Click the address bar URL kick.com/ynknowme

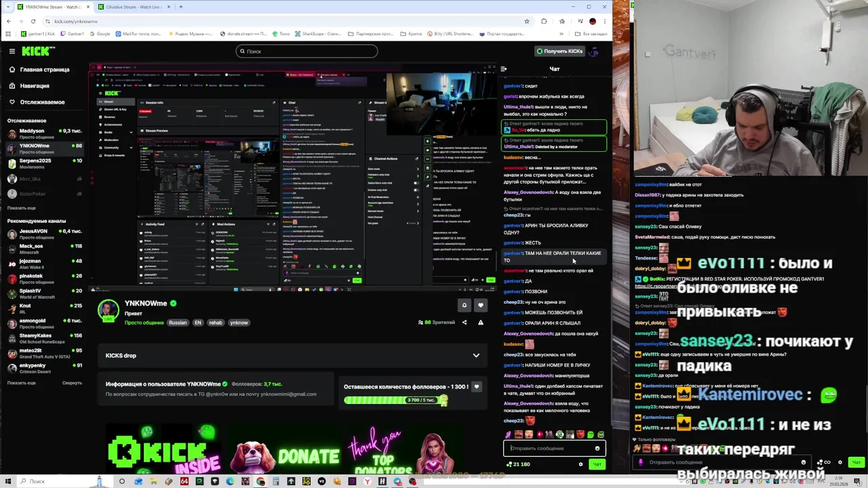point(77,21)
